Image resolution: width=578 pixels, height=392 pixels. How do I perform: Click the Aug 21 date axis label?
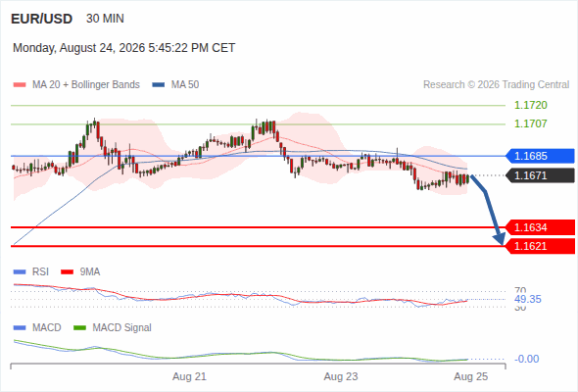point(189,377)
